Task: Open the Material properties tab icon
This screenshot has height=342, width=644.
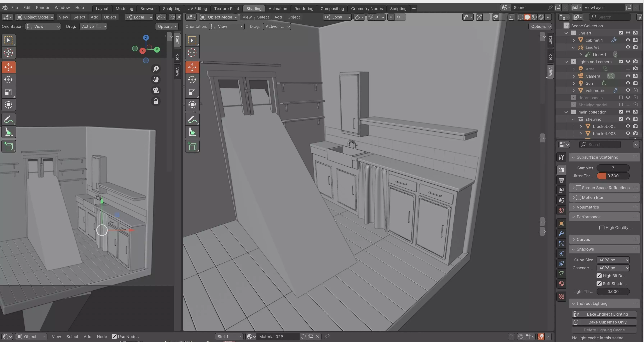Action: [x=561, y=284]
